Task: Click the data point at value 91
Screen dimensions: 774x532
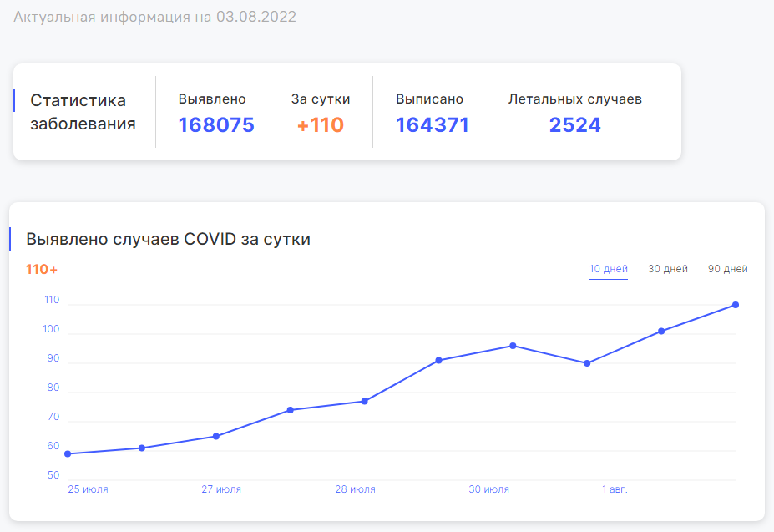Action: (x=438, y=361)
